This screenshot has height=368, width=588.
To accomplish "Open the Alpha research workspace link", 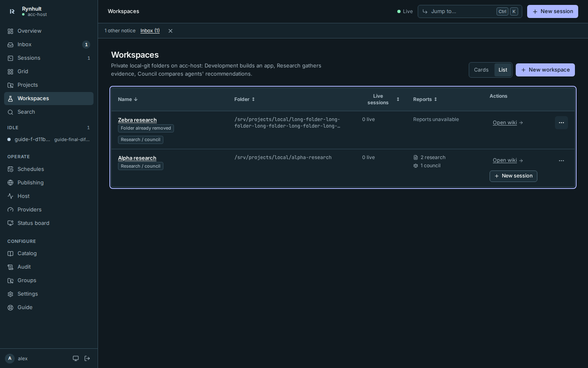I will (137, 158).
